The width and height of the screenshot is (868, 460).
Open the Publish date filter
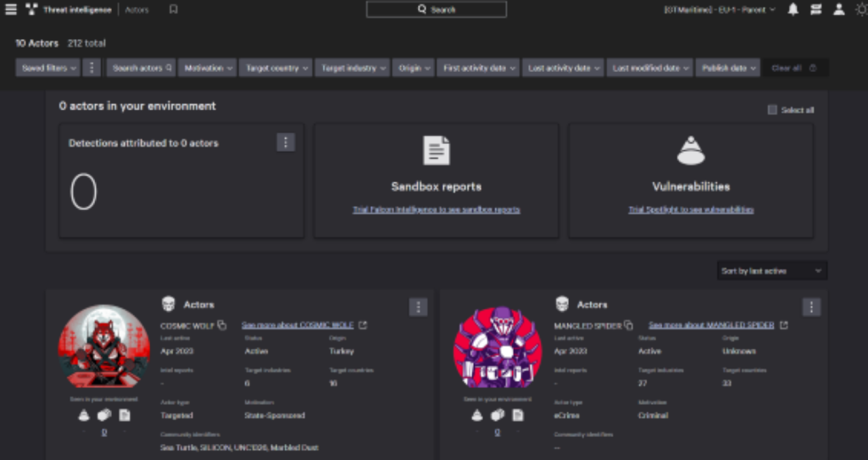(x=728, y=68)
